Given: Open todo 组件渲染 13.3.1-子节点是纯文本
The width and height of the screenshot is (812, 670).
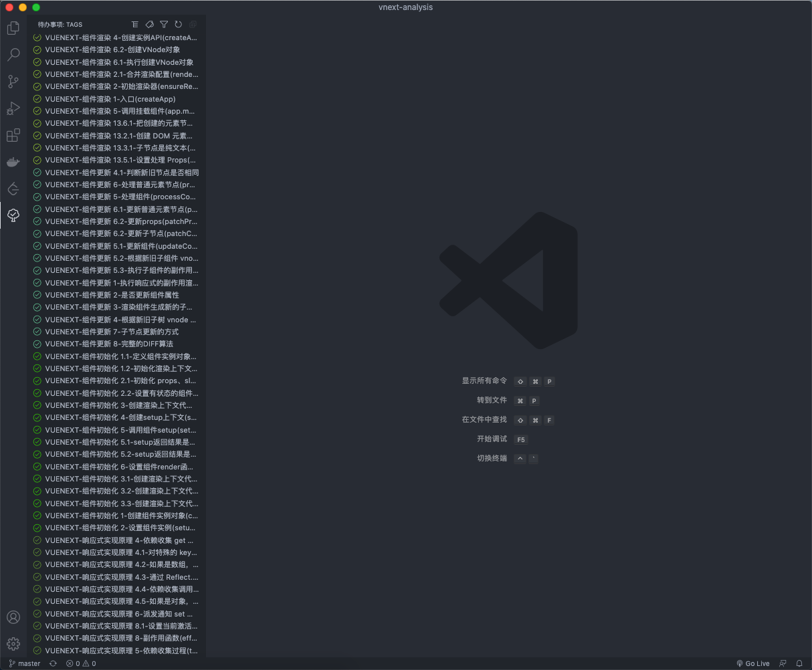Looking at the screenshot, I should [116, 148].
